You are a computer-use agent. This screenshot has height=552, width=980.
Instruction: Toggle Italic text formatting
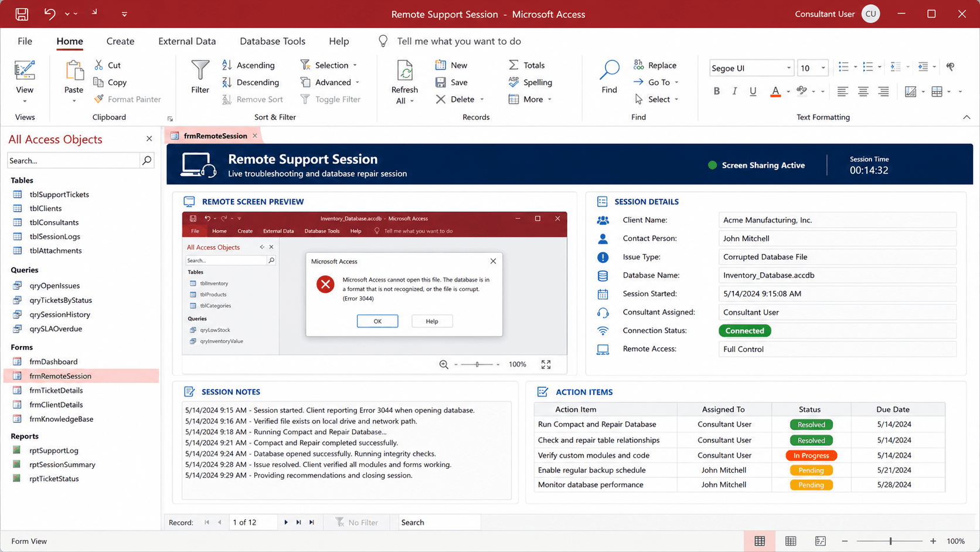point(734,92)
